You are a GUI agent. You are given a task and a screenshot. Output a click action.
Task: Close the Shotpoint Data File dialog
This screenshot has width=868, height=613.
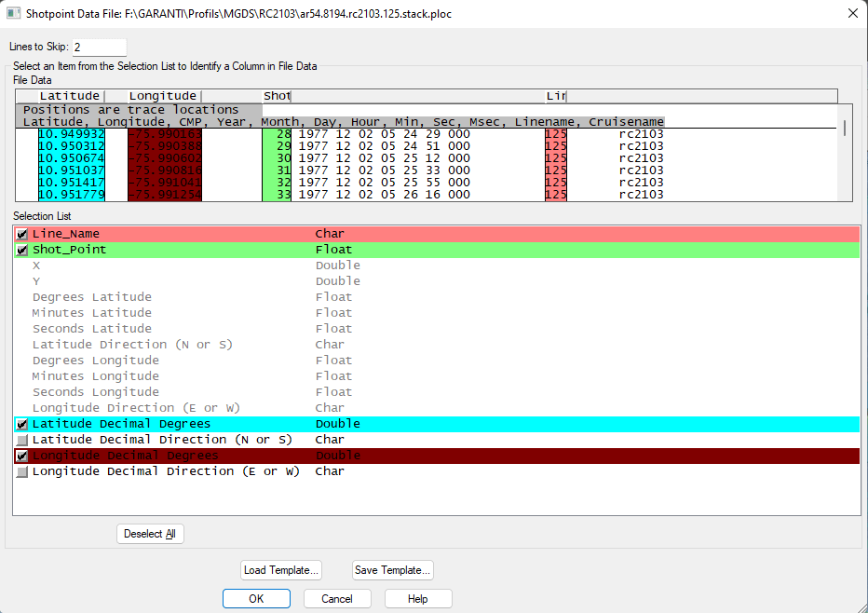(x=852, y=13)
